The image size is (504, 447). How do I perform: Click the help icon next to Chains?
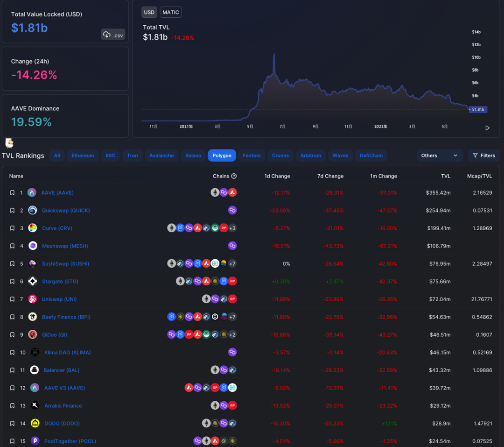[x=234, y=176]
